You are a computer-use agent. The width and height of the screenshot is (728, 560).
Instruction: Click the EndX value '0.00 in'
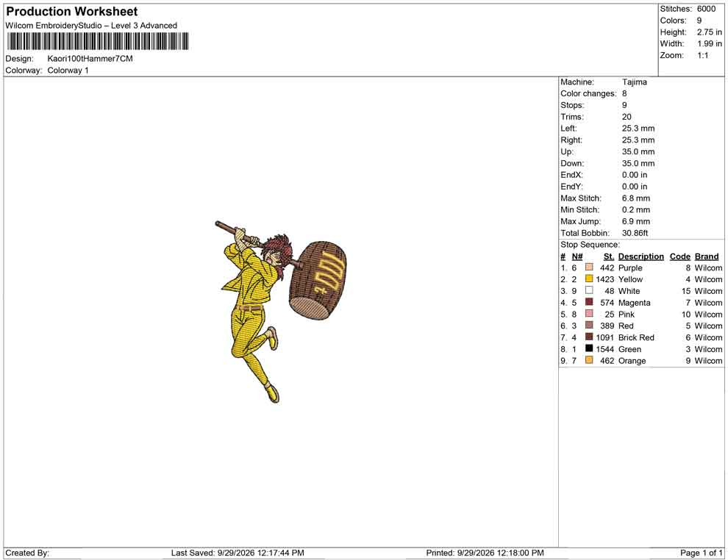pyautogui.click(x=635, y=175)
